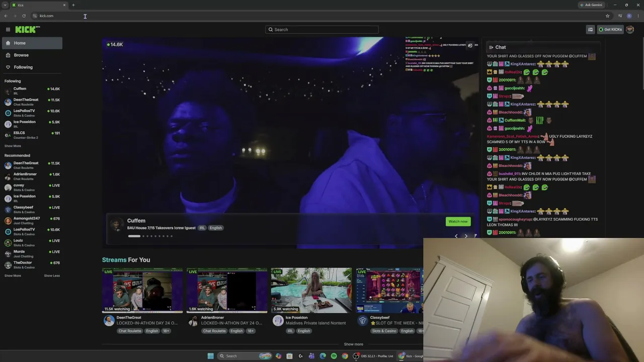Open the hamburger sidebar menu
Viewport: 644px width, 362px height.
coord(8,30)
